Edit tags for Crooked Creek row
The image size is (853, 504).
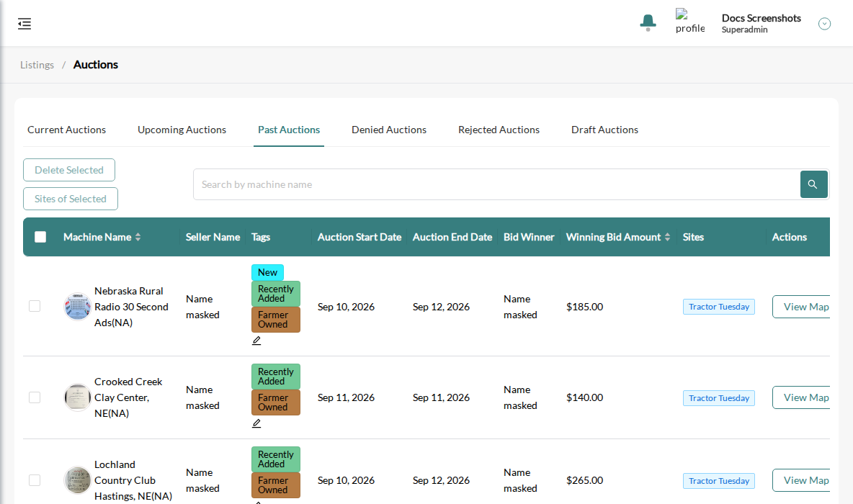256,423
